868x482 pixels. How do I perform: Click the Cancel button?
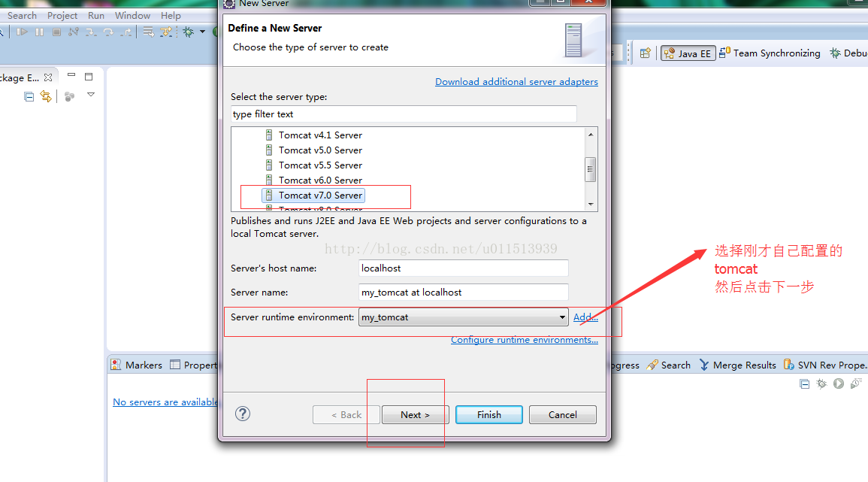click(562, 415)
